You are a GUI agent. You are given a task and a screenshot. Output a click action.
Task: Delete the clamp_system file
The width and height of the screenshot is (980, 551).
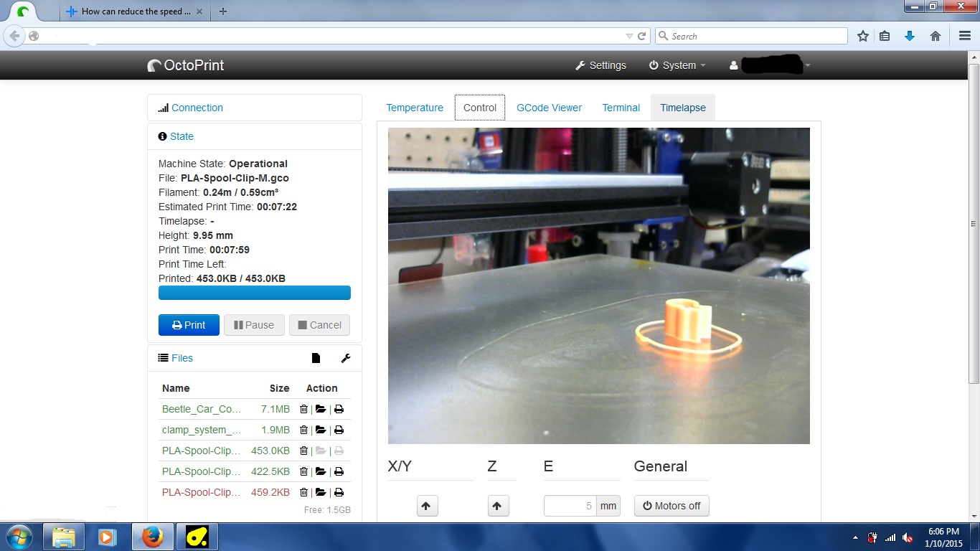(x=303, y=430)
